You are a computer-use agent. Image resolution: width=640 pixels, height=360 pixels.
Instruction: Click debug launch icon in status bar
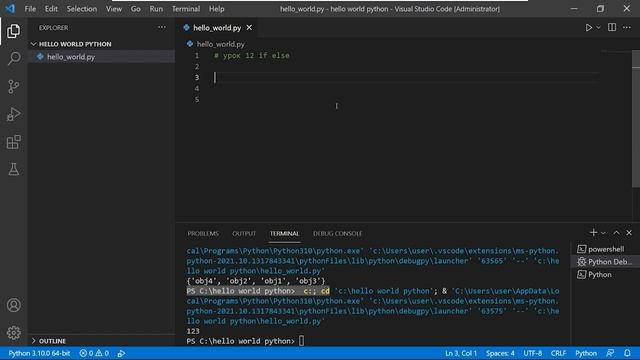click(121, 353)
